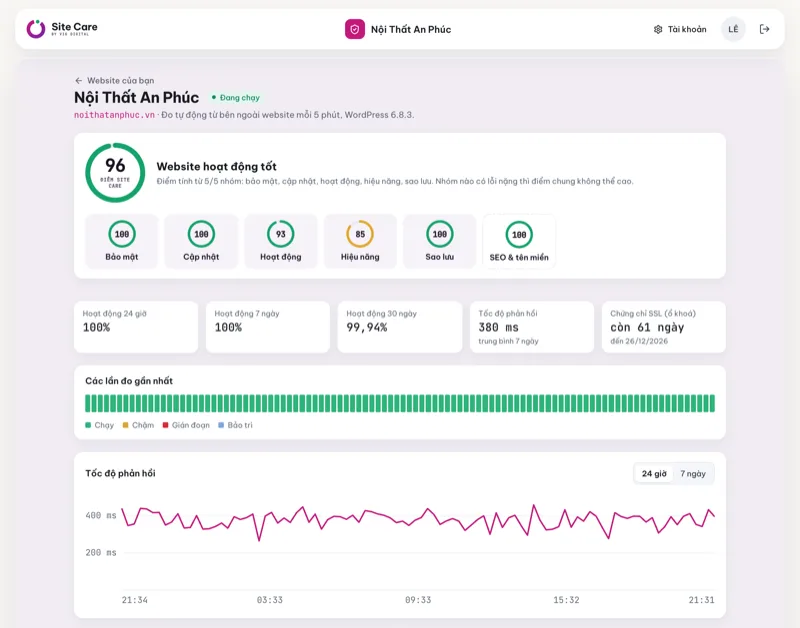
Task: Click the 96 Site Care score gauge
Action: pos(115,172)
